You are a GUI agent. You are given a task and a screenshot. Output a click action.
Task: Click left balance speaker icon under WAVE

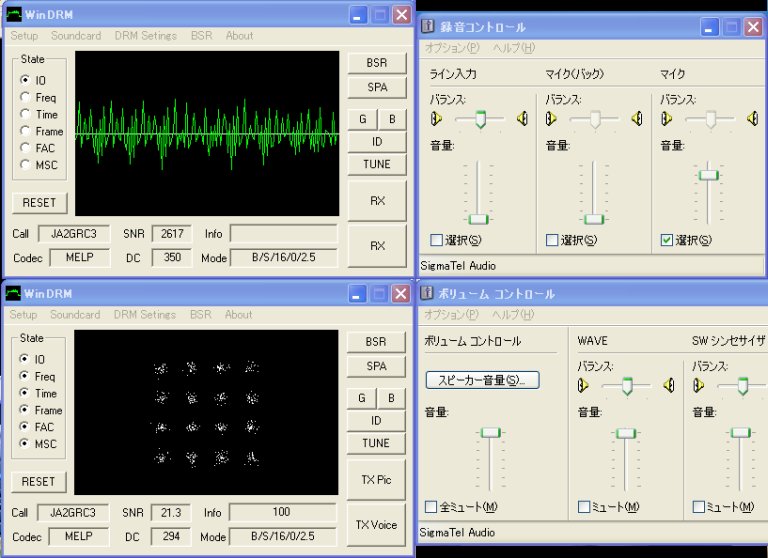click(583, 386)
